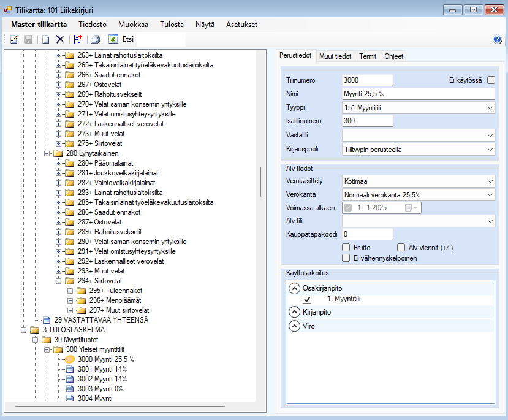The image size is (508, 420).
Task: Click the green refresh toolbar icon
Action: (113, 39)
